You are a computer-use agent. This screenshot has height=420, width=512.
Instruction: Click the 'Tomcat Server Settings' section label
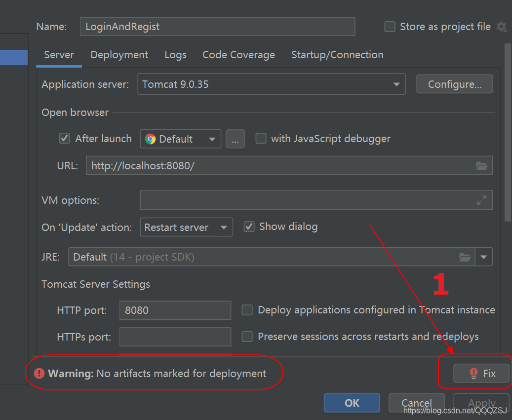pos(96,284)
